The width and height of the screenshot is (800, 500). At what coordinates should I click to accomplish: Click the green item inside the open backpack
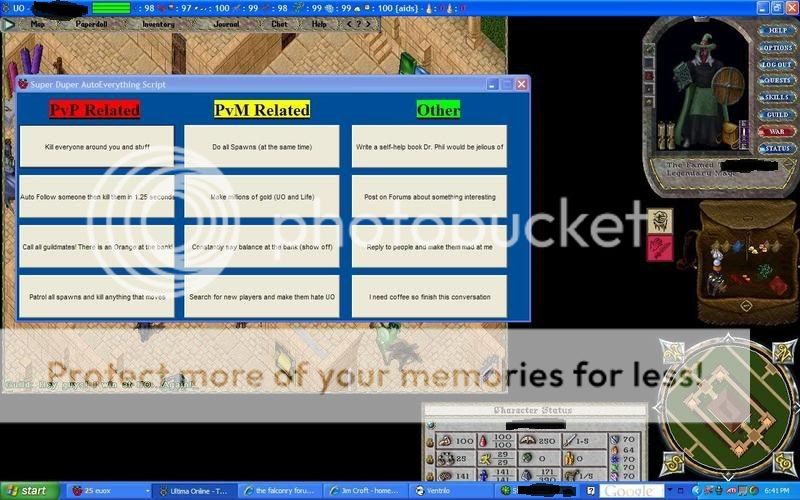764,271
